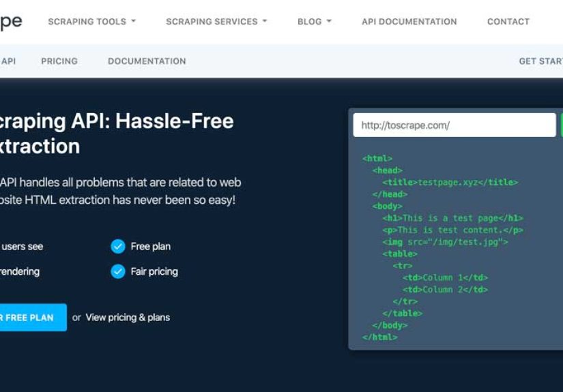Click the closing </html> tag line
Screen dimensions: 563x392
[380, 337]
